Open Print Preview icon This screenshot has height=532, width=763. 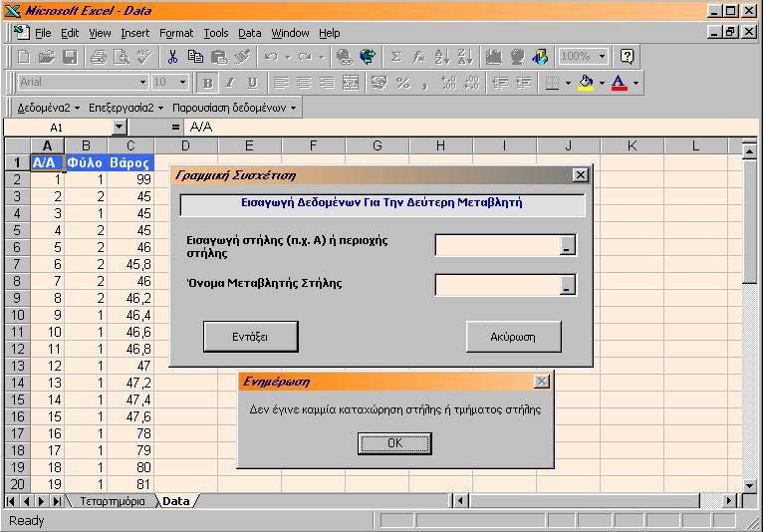coord(122,57)
